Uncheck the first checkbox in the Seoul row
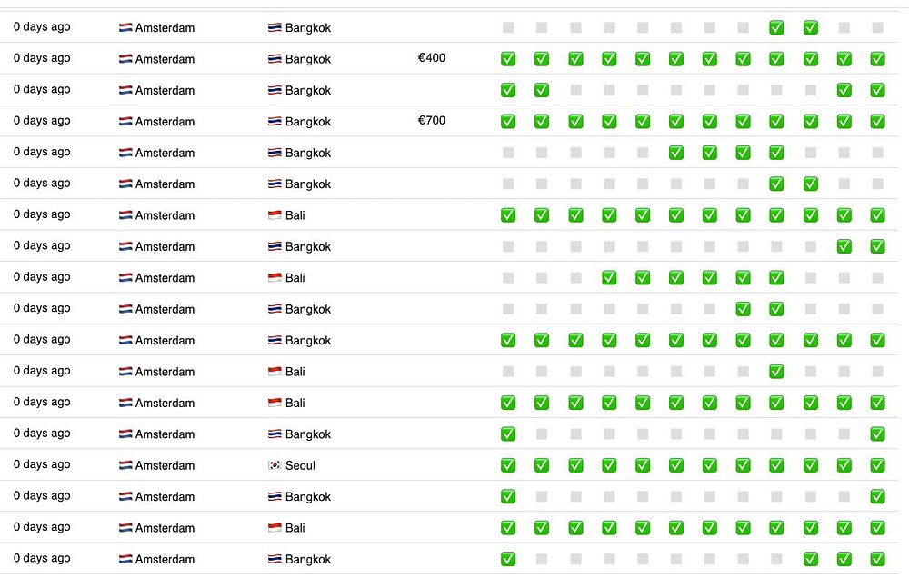The height and width of the screenshot is (588, 909). tap(508, 465)
